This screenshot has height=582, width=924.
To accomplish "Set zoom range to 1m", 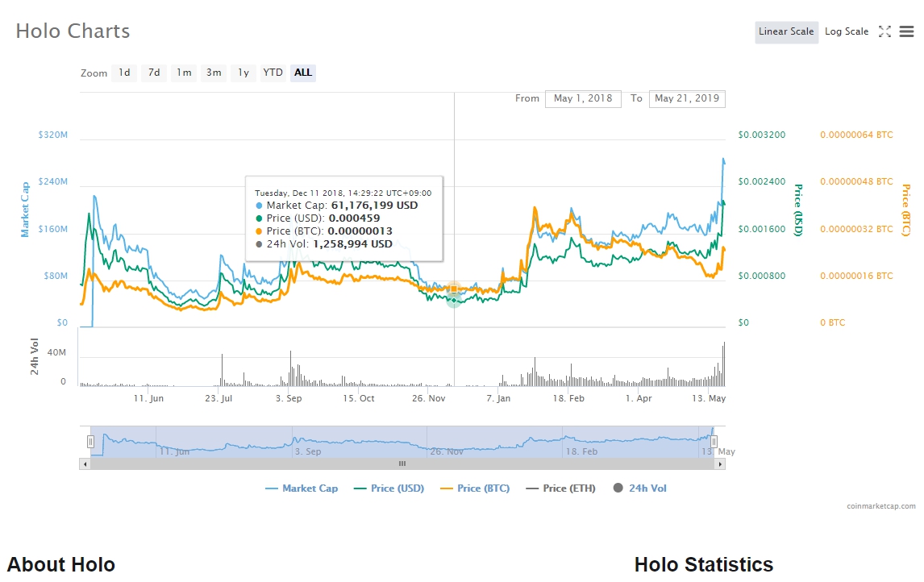I will (x=184, y=73).
